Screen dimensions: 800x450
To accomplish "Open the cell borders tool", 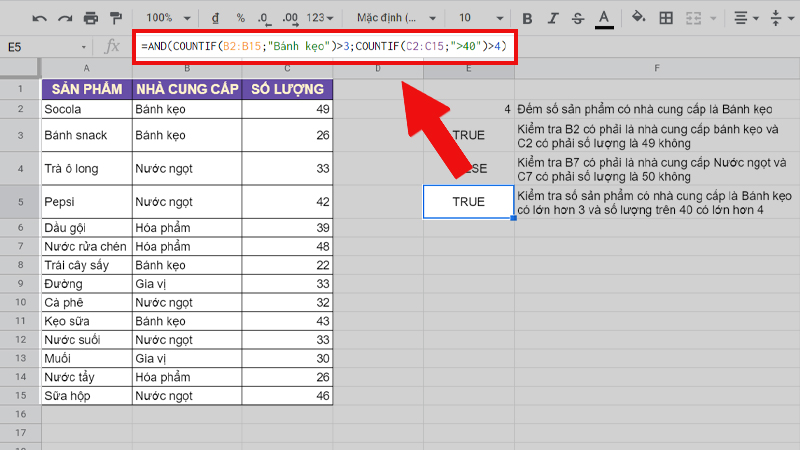I will [666, 18].
